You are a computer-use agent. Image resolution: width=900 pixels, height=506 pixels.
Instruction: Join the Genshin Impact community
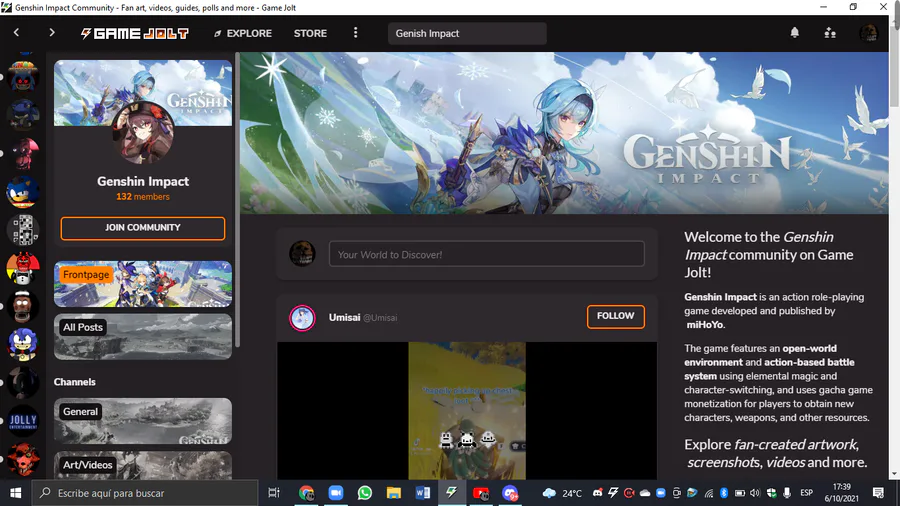pyautogui.click(x=143, y=228)
